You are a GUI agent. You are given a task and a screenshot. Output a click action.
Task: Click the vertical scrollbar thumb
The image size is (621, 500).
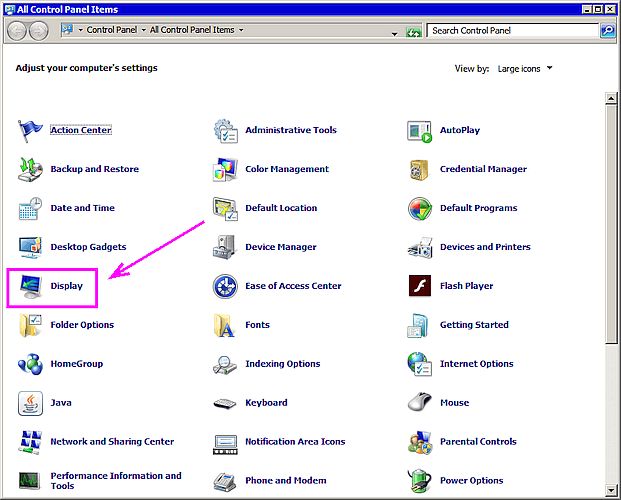(611, 223)
